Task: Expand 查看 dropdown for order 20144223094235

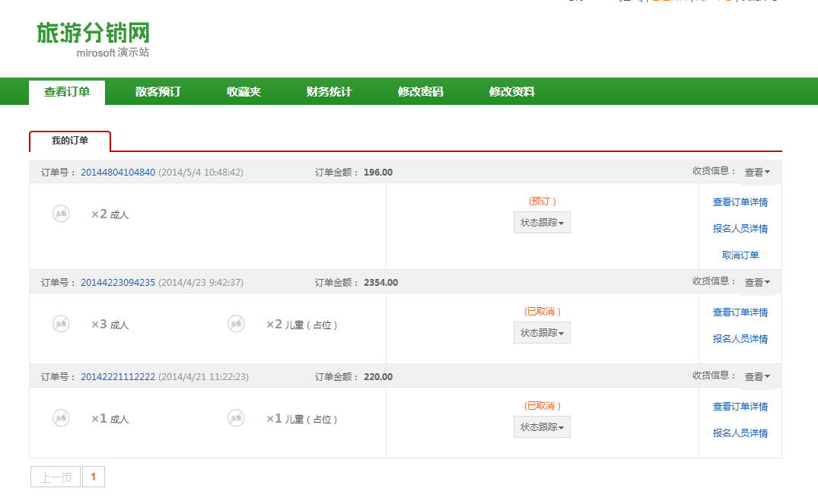Action: coord(757,282)
